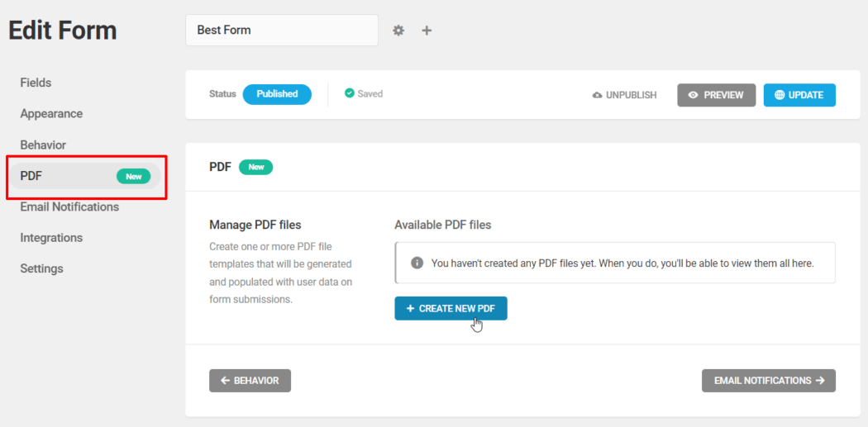Select PDF in the sidebar
The width and height of the screenshot is (868, 427).
click(x=31, y=176)
